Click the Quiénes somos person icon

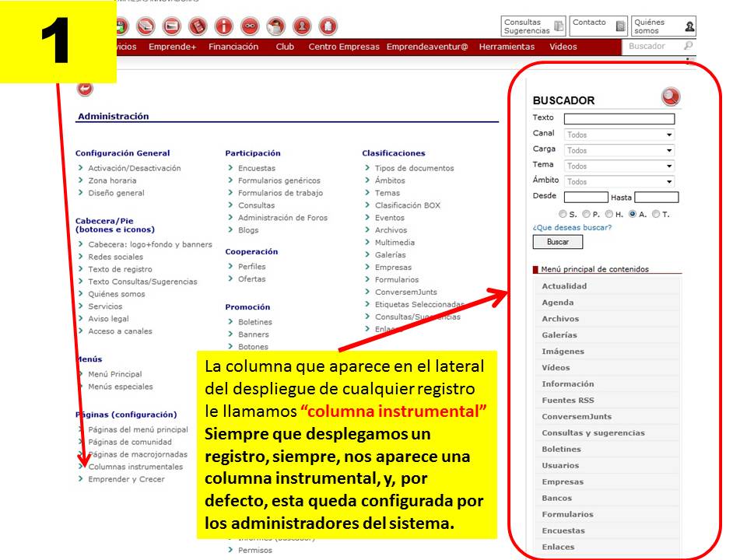point(689,26)
